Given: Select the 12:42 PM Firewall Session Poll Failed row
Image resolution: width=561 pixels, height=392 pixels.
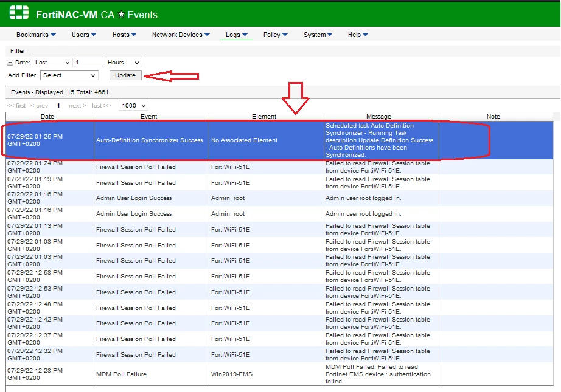Looking at the screenshot, I should 279,323.
